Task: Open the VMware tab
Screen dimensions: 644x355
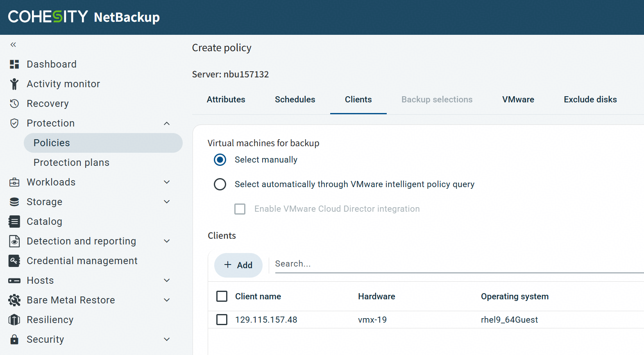Action: 518,99
